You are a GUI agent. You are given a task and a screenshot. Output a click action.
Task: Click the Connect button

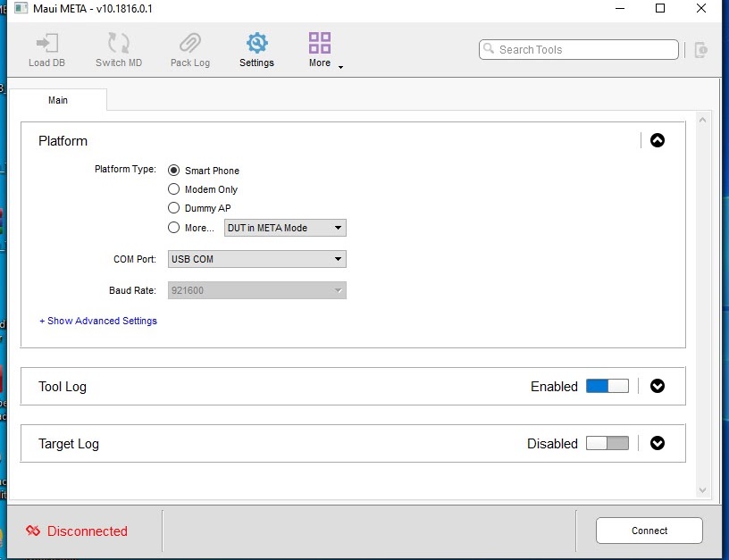649,531
